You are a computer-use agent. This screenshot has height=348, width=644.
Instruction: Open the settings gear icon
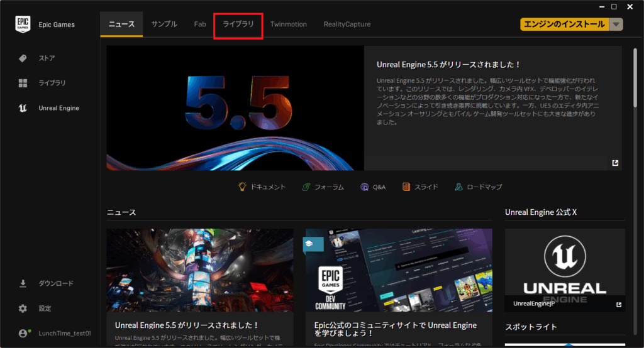[x=23, y=308]
